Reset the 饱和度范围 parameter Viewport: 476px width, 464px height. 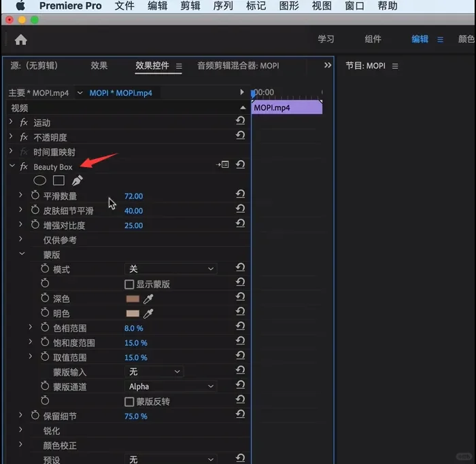pyautogui.click(x=241, y=341)
